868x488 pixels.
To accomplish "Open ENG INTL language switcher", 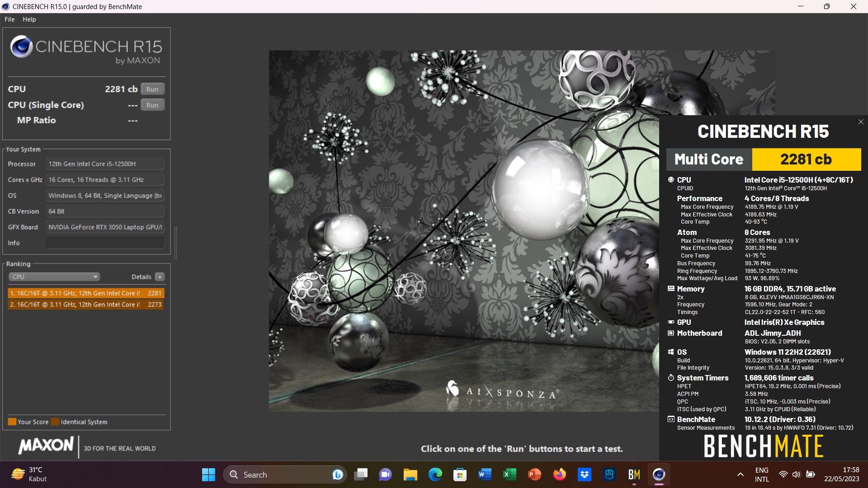I will (762, 474).
